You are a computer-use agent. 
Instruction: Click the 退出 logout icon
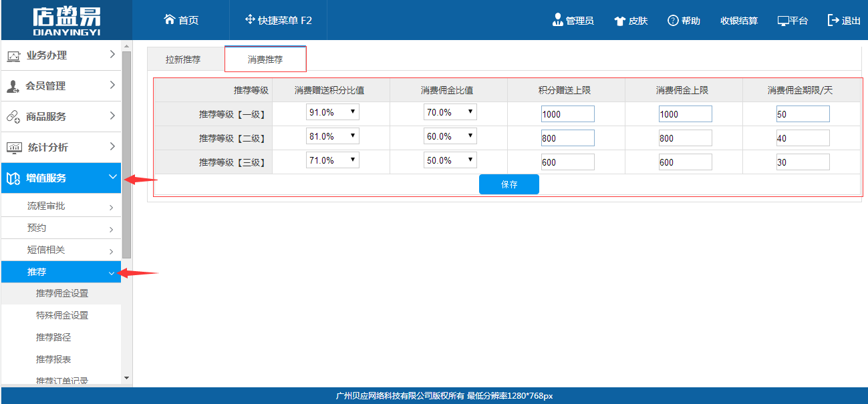tap(833, 20)
